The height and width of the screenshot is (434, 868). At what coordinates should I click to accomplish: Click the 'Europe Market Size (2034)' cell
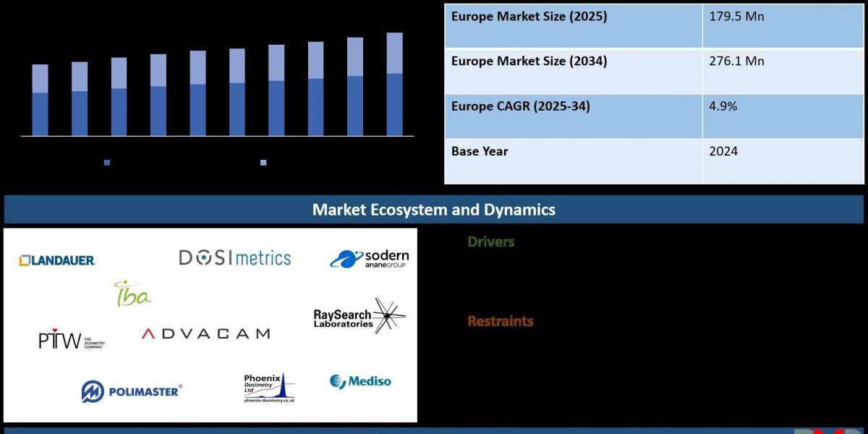tap(573, 71)
